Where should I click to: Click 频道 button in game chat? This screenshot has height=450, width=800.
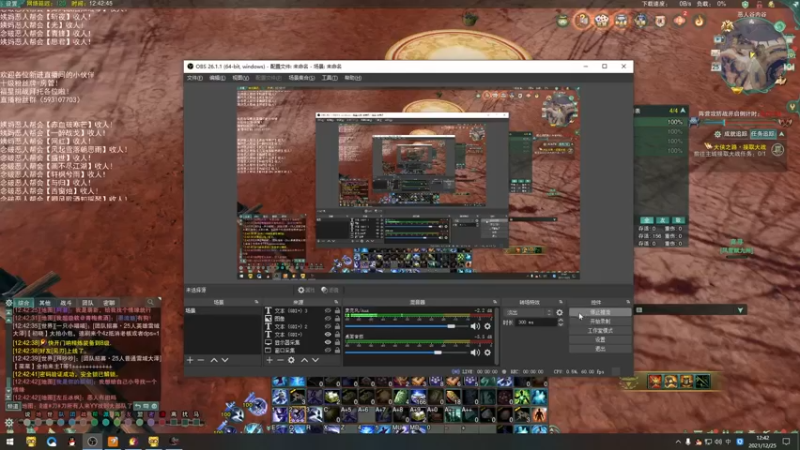coord(13,407)
